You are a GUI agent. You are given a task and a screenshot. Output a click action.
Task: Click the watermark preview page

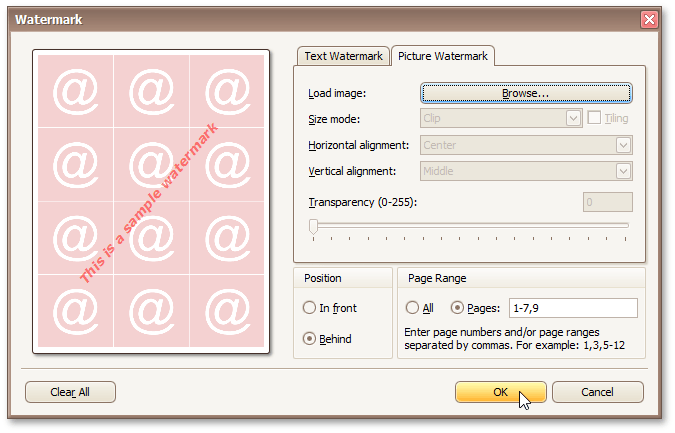click(x=151, y=201)
